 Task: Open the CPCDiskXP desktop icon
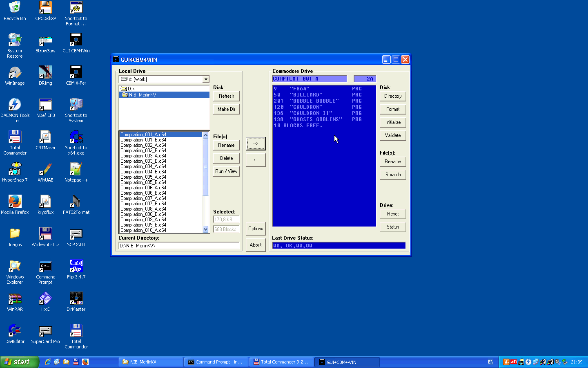(x=45, y=11)
